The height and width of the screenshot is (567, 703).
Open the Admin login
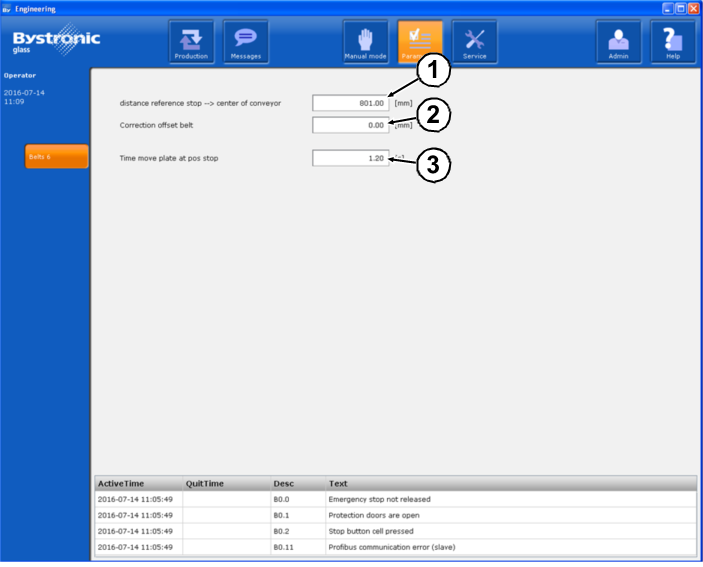[618, 42]
